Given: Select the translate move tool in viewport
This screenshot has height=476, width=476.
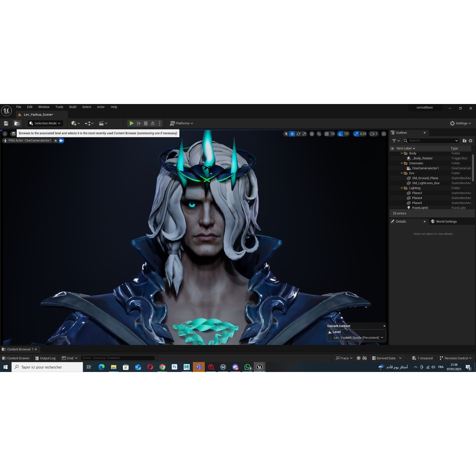Looking at the screenshot, I should 292,134.
